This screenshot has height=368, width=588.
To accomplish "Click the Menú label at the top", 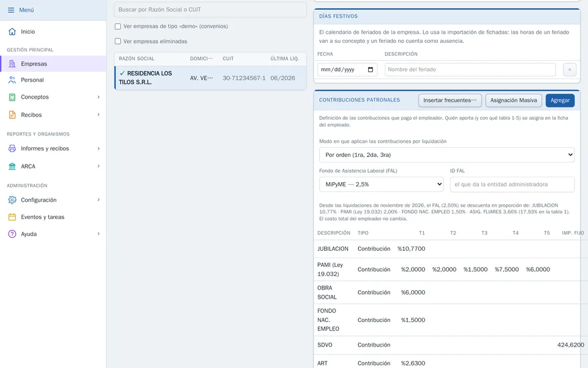I will point(26,10).
